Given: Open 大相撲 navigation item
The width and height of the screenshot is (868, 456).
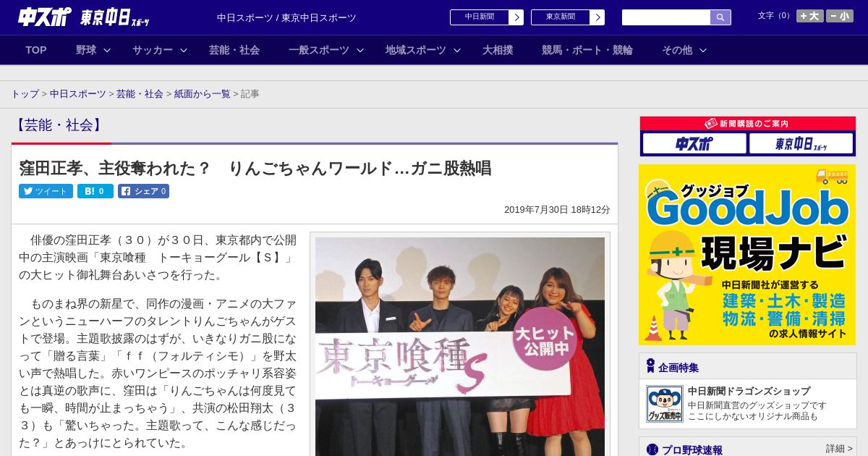Looking at the screenshot, I should 498,50.
